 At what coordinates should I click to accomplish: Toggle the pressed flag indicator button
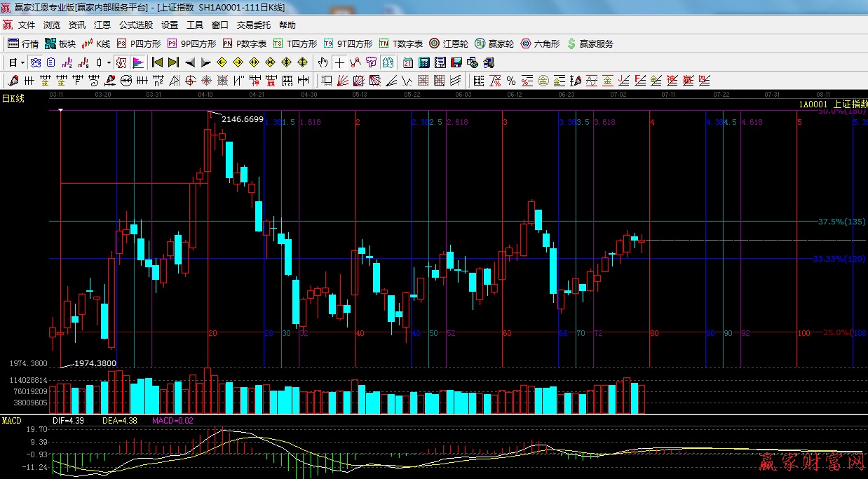137,62
